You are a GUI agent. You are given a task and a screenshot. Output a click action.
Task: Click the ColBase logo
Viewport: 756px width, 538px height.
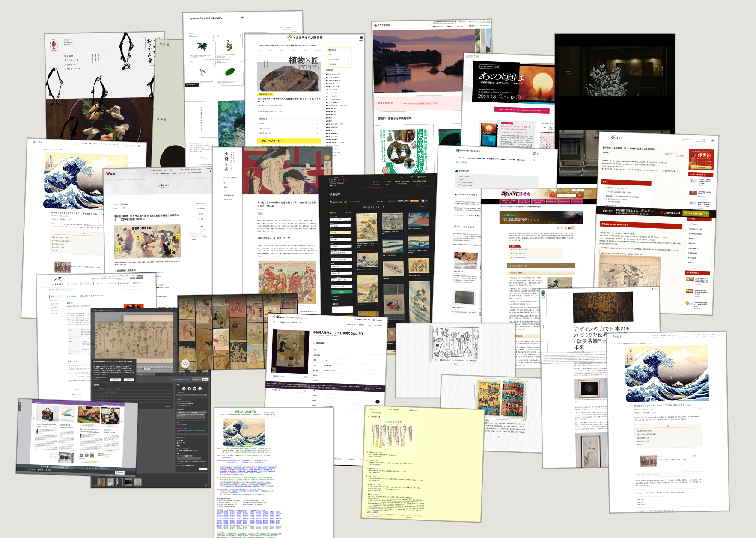pyautogui.click(x=279, y=317)
